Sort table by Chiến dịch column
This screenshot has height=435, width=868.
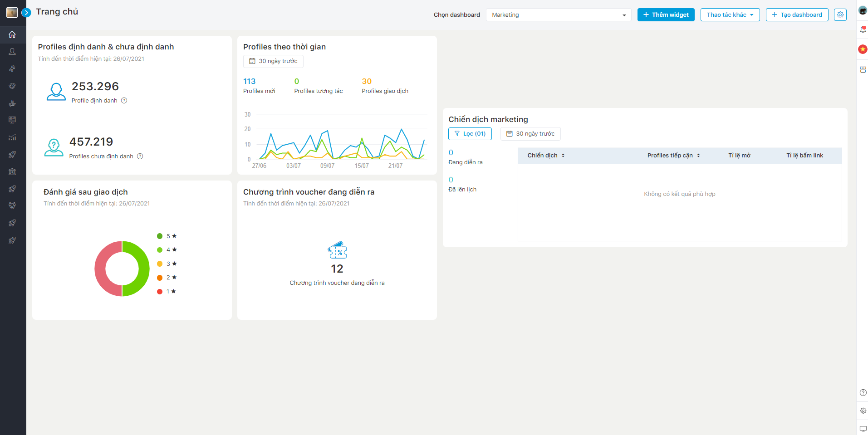546,156
